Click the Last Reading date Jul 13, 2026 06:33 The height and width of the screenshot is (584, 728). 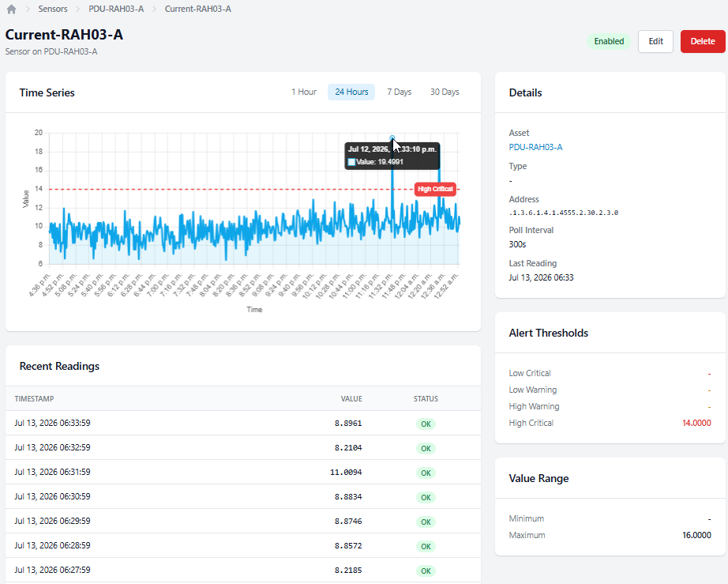(541, 278)
